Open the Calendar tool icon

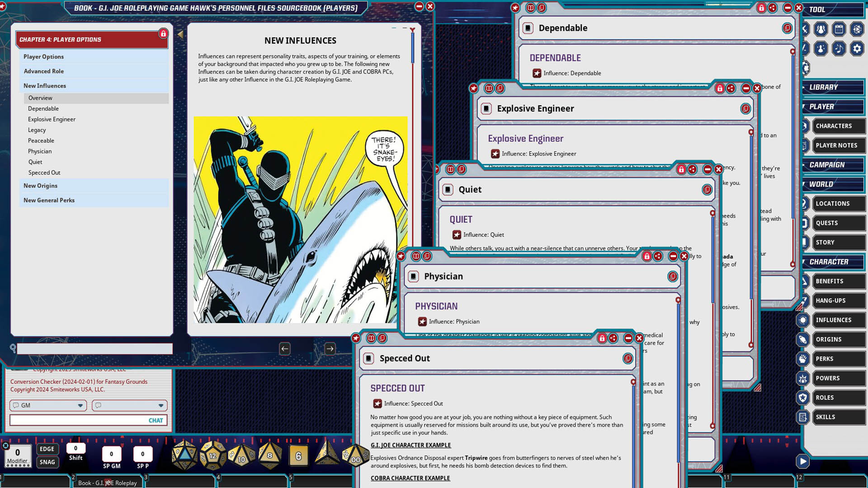click(x=839, y=29)
